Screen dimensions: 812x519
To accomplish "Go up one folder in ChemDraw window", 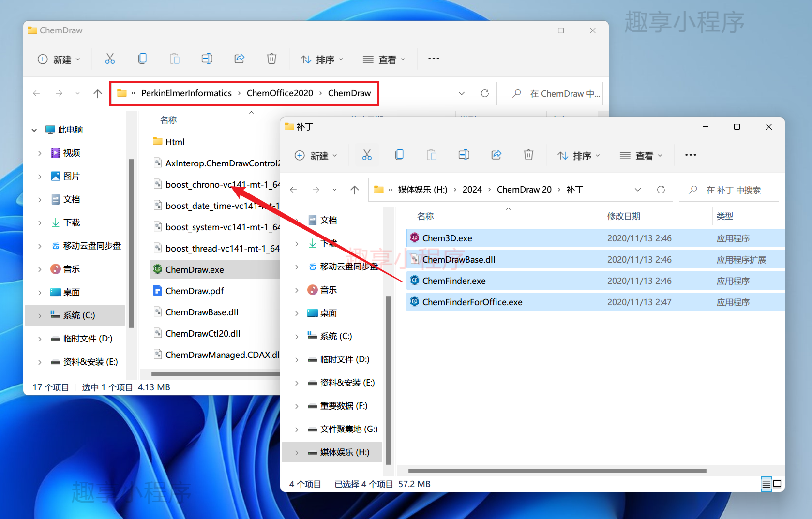I will point(98,93).
